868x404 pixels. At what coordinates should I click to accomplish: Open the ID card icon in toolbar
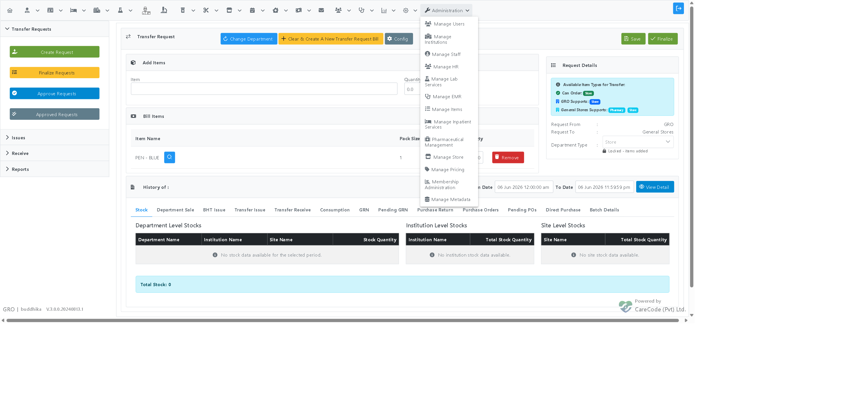click(x=50, y=10)
